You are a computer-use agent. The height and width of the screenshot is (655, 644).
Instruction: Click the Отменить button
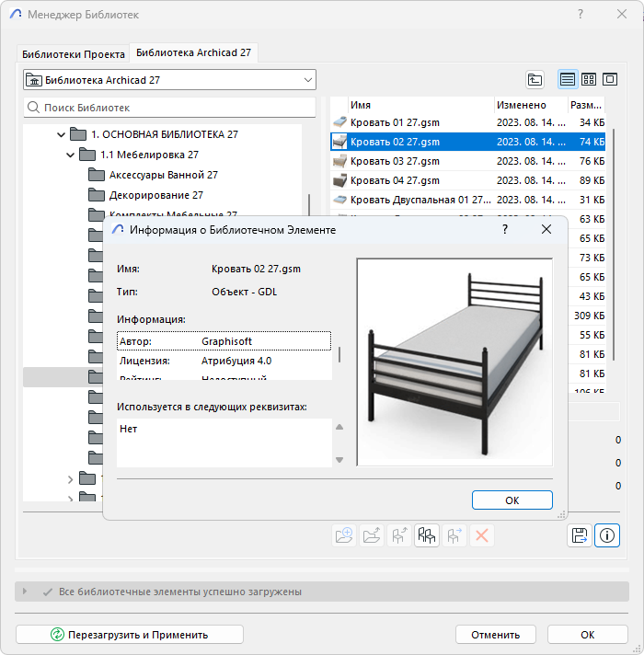(x=495, y=634)
